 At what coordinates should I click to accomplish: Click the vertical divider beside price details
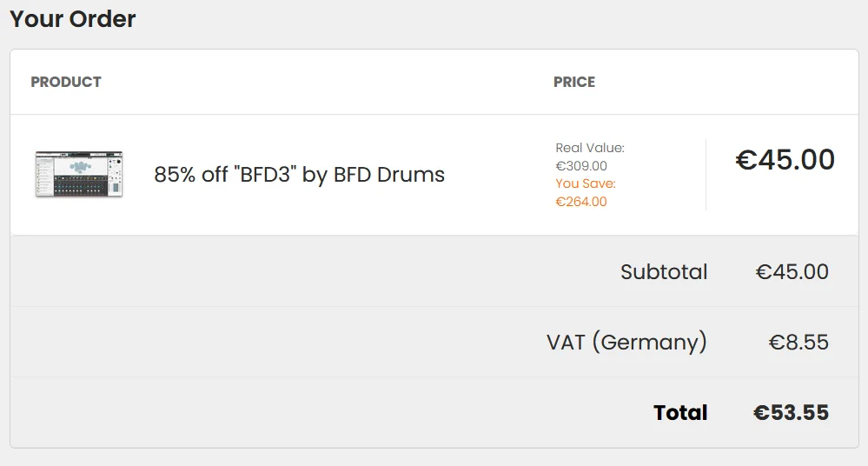click(x=706, y=175)
